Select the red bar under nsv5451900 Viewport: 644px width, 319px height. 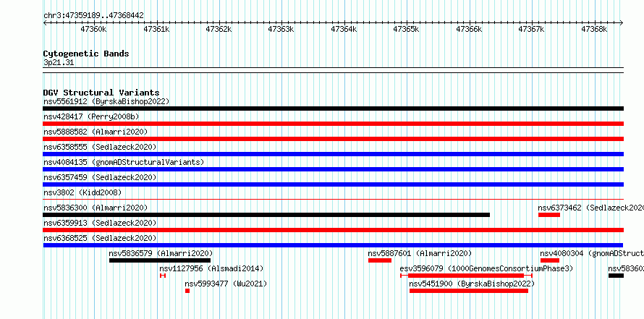[x=469, y=291]
